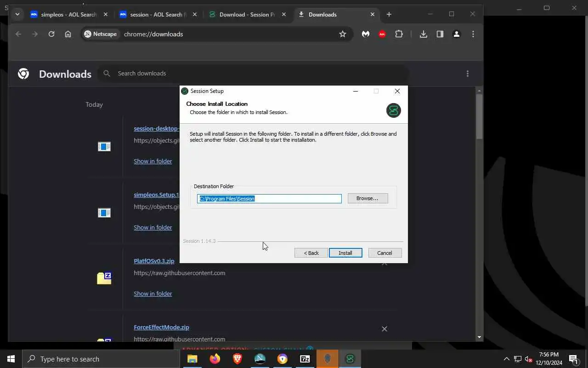The height and width of the screenshot is (368, 588).
Task: Click the simpleos.Setup installer file icon
Action: coord(104,213)
